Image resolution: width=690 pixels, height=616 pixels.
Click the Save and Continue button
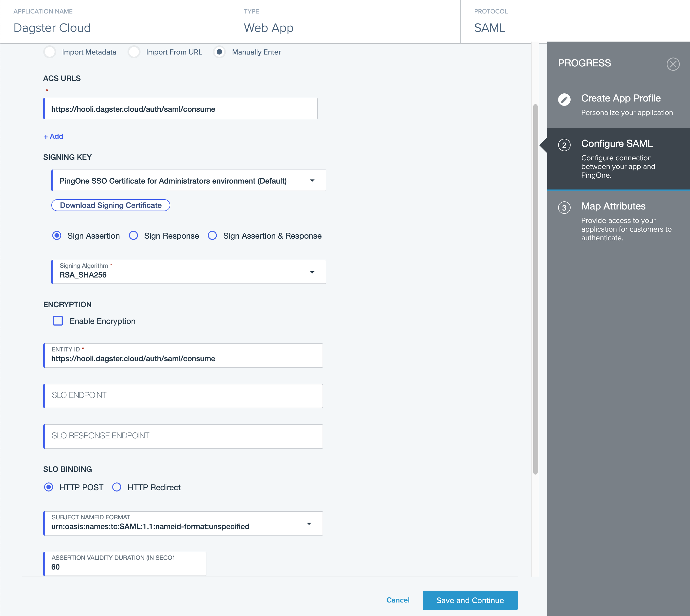tap(470, 599)
